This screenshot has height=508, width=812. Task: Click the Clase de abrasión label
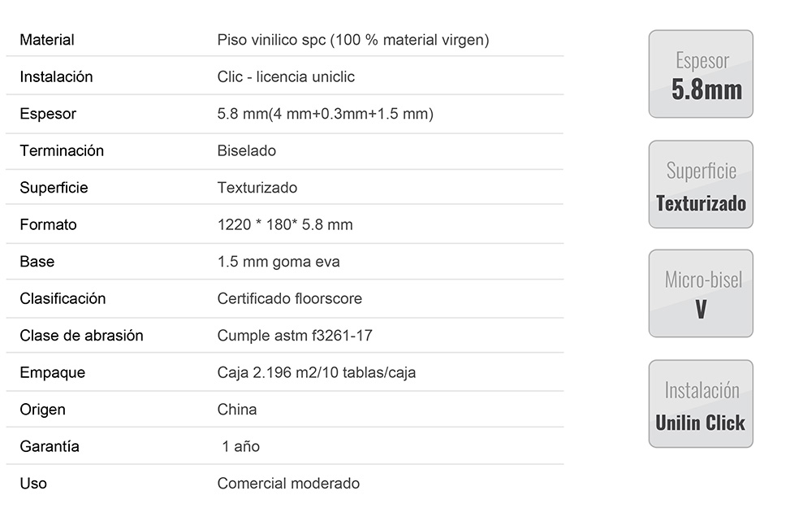coord(81,336)
